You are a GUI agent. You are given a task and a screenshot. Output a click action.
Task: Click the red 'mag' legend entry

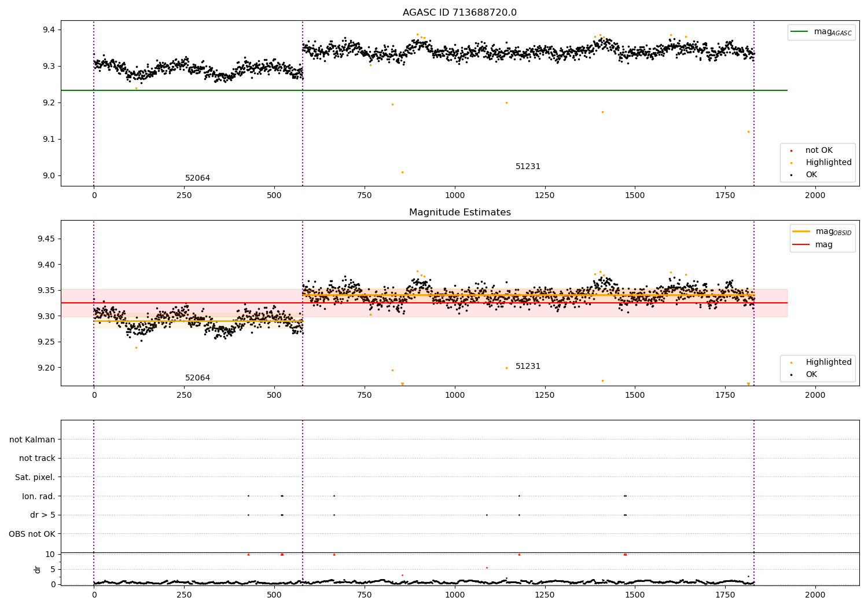click(813, 245)
